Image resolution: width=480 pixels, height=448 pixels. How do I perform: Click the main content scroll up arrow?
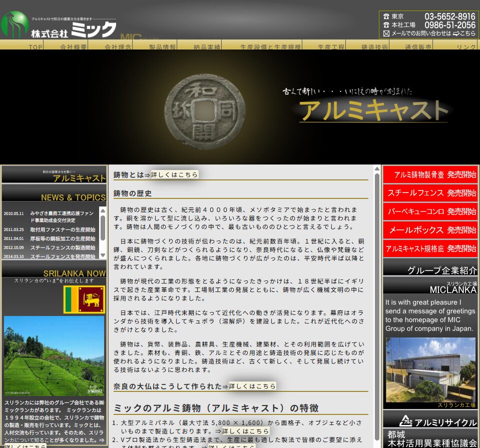[x=377, y=169]
